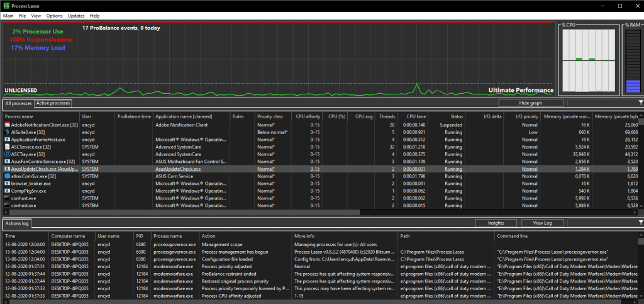The width and height of the screenshot is (644, 304).
Task: Focus the process list filter field
Action: pos(602,103)
